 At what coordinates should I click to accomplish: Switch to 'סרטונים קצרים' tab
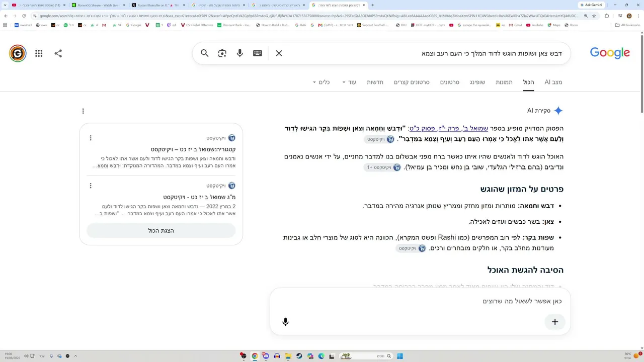coord(412,82)
